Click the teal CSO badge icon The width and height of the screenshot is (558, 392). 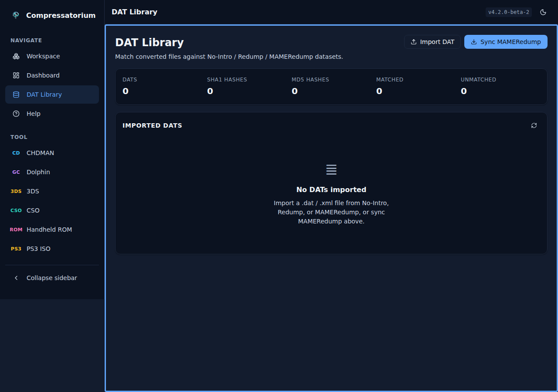(16, 210)
